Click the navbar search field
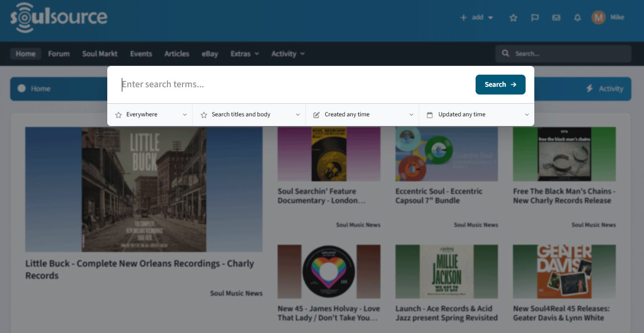Screen dimensions: 644x333 [563, 54]
